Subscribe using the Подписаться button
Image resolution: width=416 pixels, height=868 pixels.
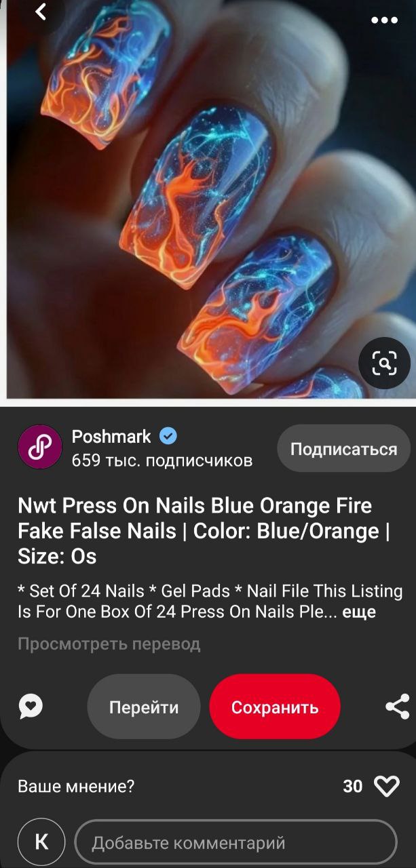click(x=343, y=449)
